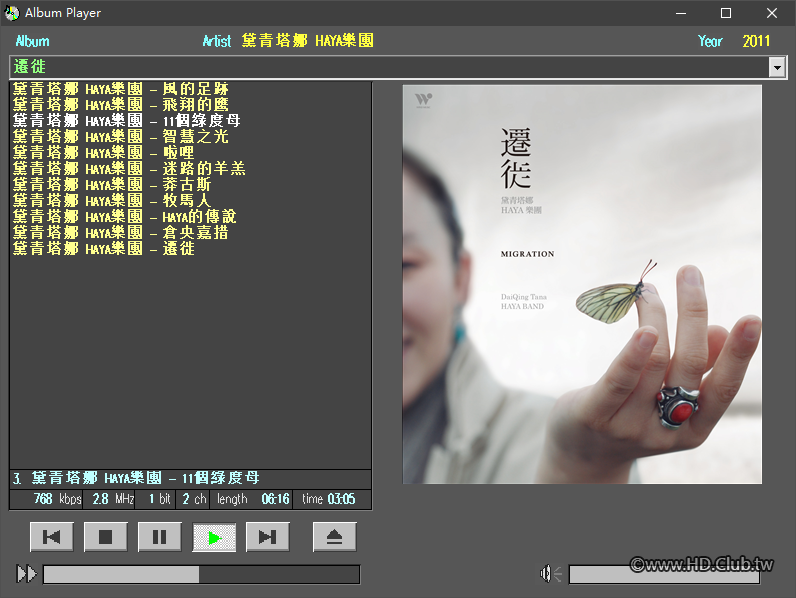Image resolution: width=796 pixels, height=598 pixels.
Task: Click the eject button
Action: 335,537
